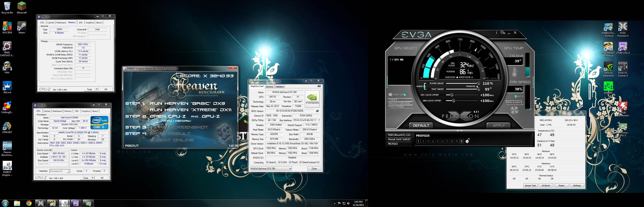This screenshot has width=644, height=207.
Task: Open the AVG 2014 desktop icon
Action: click(7, 27)
